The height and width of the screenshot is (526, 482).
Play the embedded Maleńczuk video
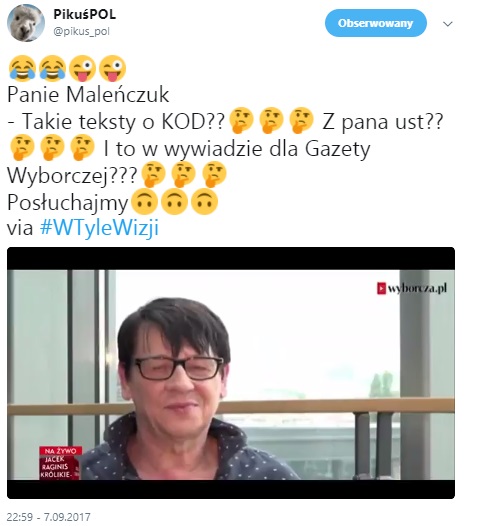(x=231, y=373)
